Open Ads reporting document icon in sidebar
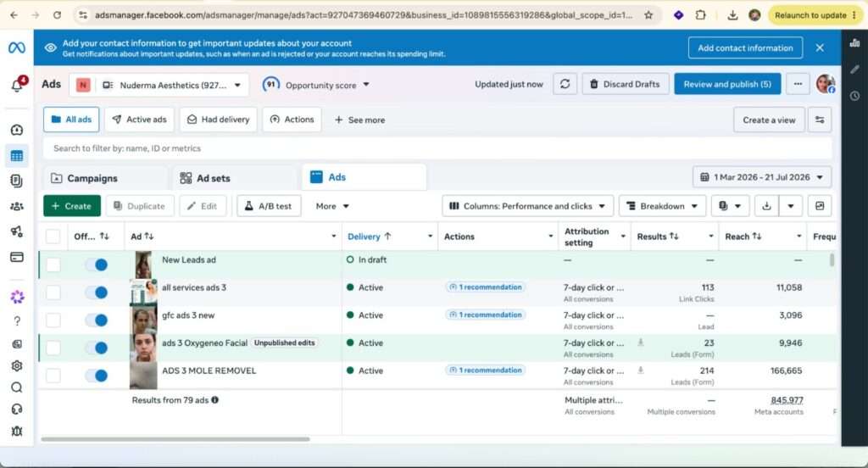 tap(17, 181)
